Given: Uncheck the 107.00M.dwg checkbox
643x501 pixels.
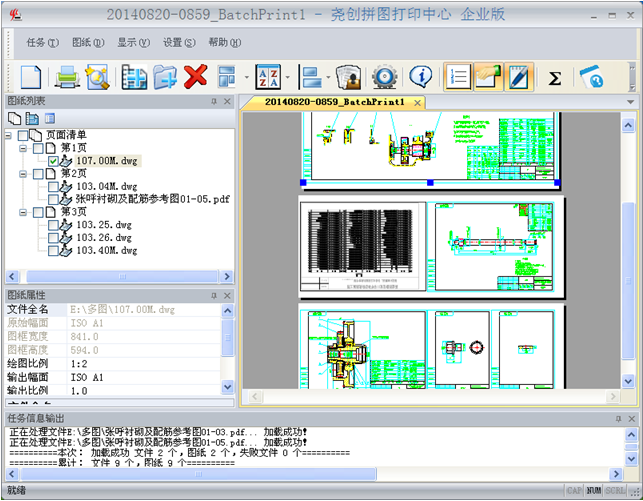Looking at the screenshot, I should 54,160.
